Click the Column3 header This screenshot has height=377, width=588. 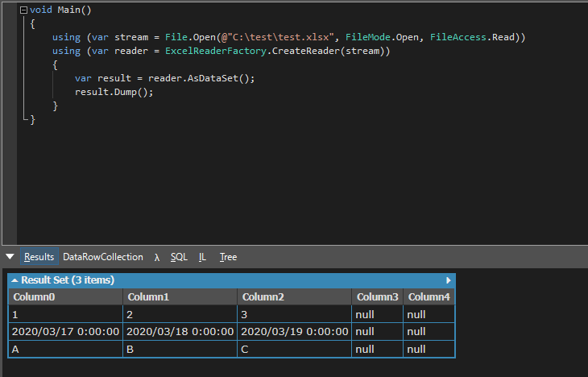tap(377, 296)
